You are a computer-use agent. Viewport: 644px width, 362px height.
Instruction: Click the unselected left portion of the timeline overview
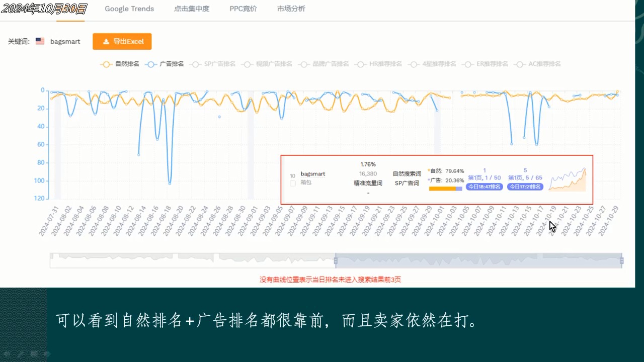[192, 260]
